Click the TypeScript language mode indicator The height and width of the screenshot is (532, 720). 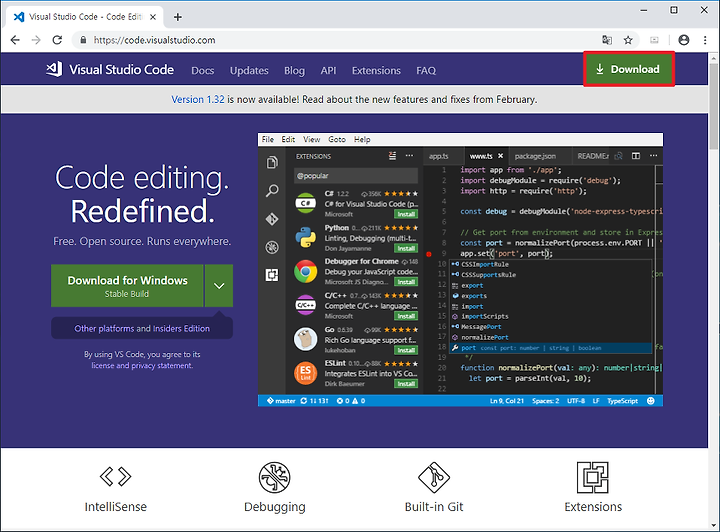click(x=622, y=401)
